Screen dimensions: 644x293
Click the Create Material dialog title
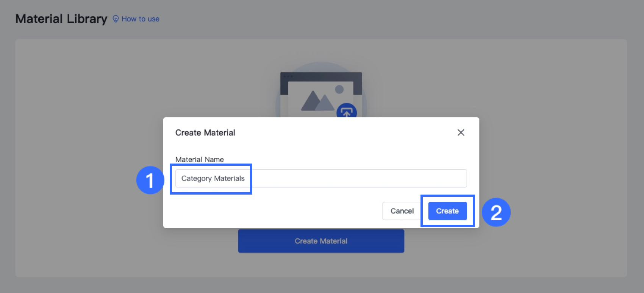205,132
